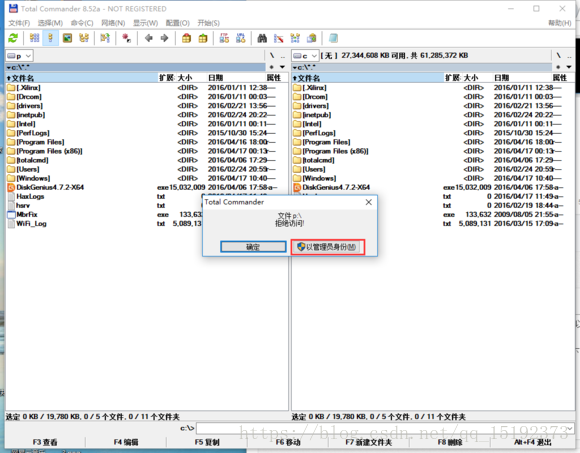Screen dimensions: 580x453
Task: Click the F4 编辑 button
Action: pos(126,442)
